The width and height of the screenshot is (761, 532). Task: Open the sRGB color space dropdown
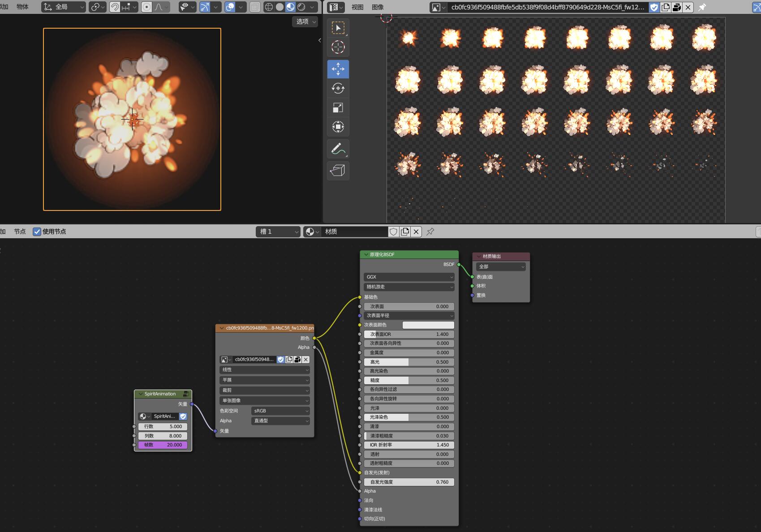(280, 411)
